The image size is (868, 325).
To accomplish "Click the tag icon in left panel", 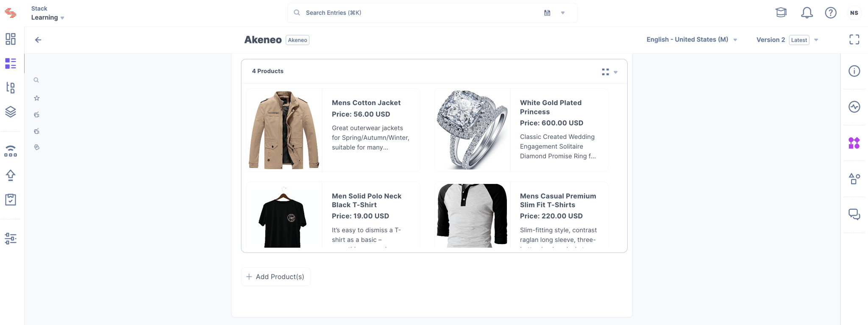I will [37, 147].
